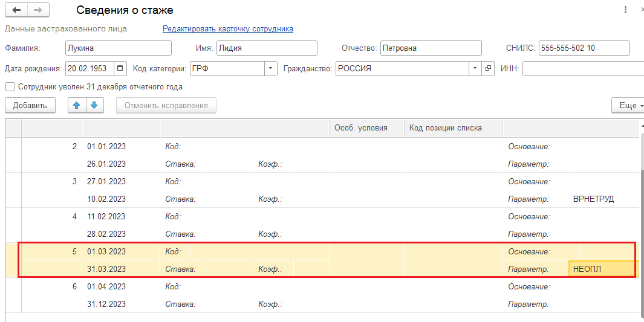Click the СНИЛС input field
This screenshot has height=322, width=644.
pos(584,48)
